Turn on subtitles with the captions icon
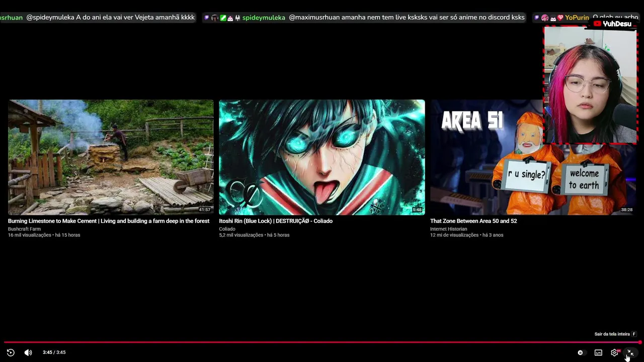 598,352
